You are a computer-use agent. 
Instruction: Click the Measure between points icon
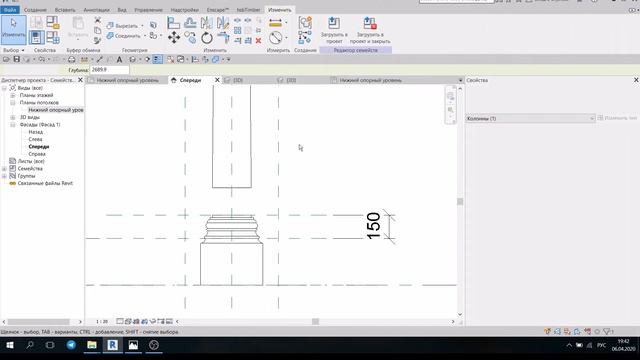276,38
